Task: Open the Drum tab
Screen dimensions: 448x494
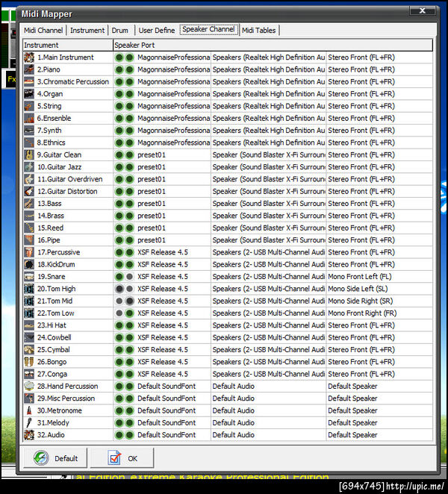Action: tap(120, 31)
